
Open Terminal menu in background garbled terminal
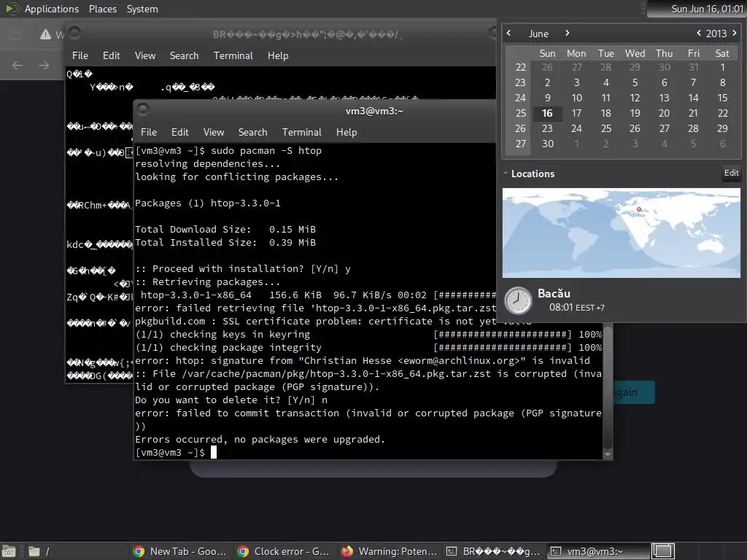(x=233, y=55)
